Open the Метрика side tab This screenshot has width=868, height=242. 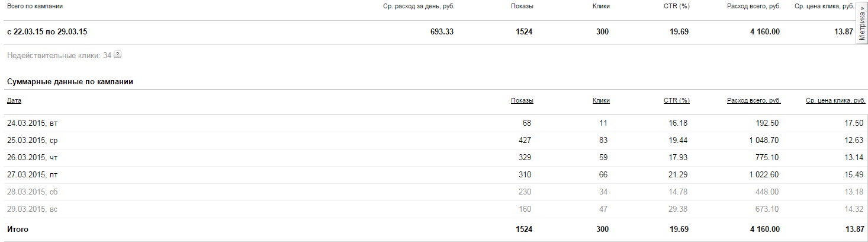[x=862, y=23]
